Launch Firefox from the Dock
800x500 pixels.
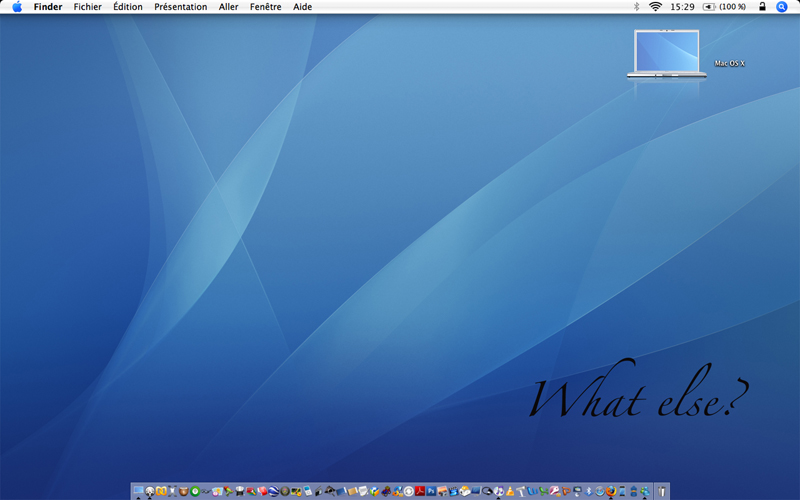click(611, 491)
